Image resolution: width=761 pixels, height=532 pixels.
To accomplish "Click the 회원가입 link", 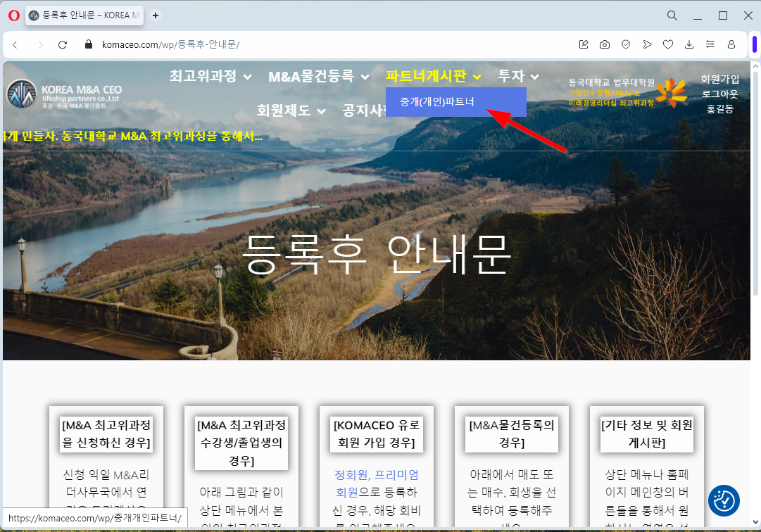I will [719, 79].
